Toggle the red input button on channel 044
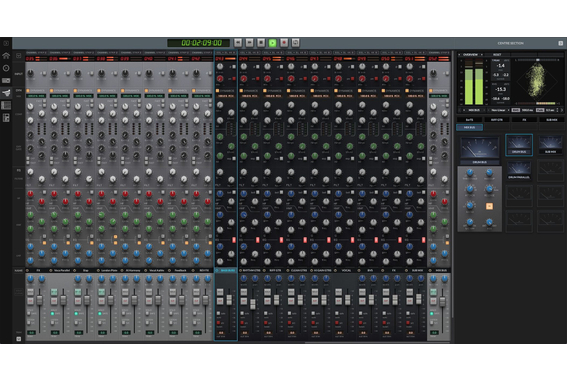The height and width of the screenshot is (380, 567). tap(258, 78)
